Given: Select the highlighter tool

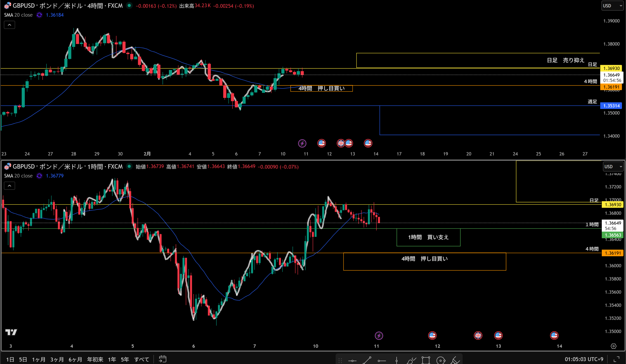Looking at the screenshot, I should [455, 360].
